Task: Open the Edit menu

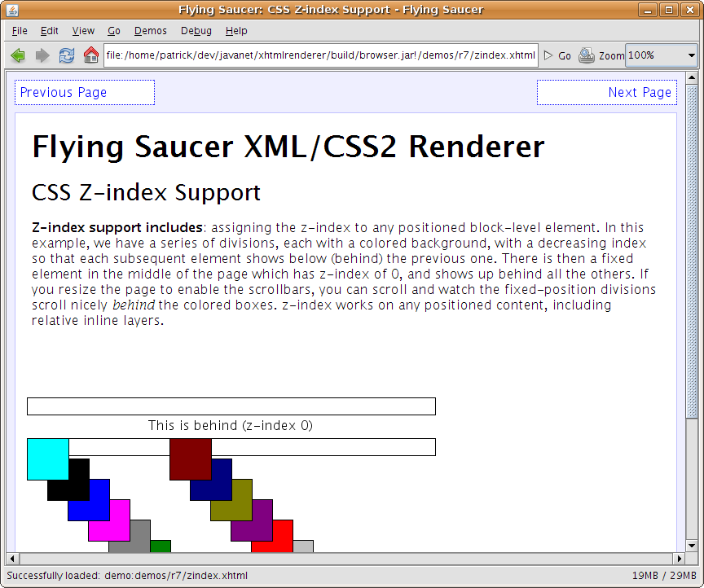Action: (49, 30)
